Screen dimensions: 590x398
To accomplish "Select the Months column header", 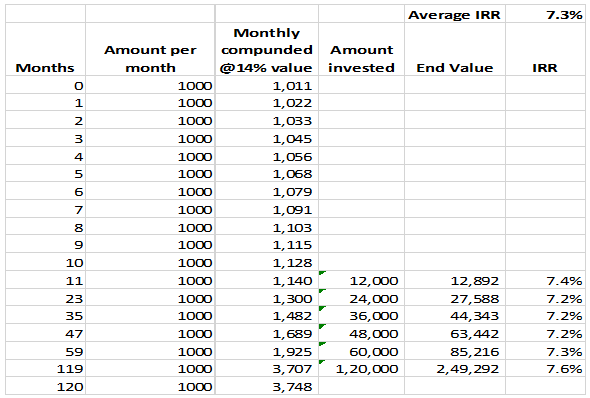I will coord(46,49).
